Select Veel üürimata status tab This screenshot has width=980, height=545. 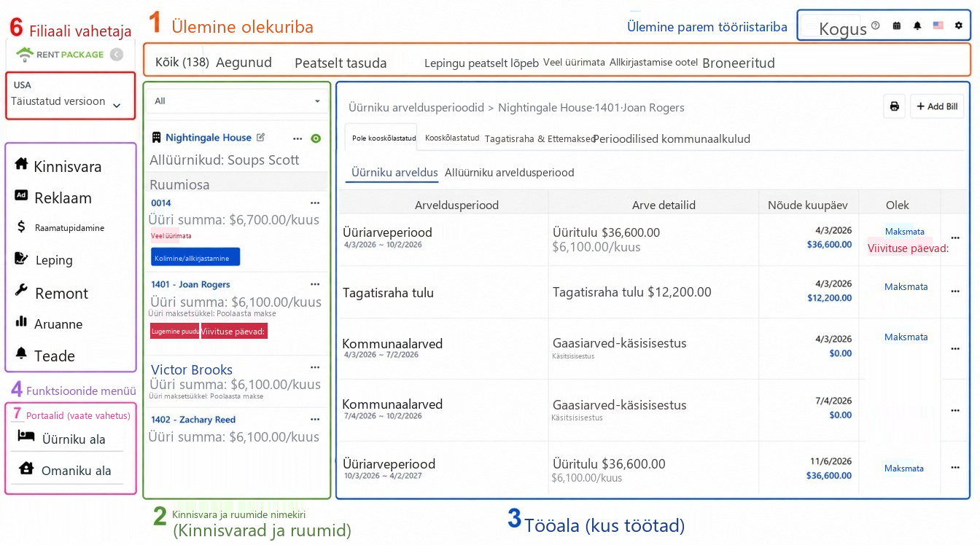pos(574,63)
